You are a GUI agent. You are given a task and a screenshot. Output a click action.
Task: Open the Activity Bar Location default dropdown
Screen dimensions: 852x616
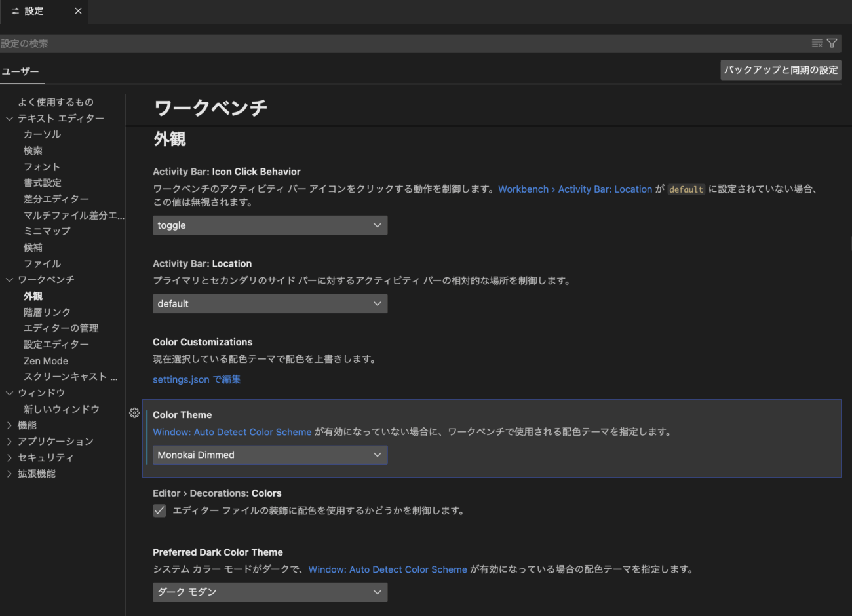270,304
